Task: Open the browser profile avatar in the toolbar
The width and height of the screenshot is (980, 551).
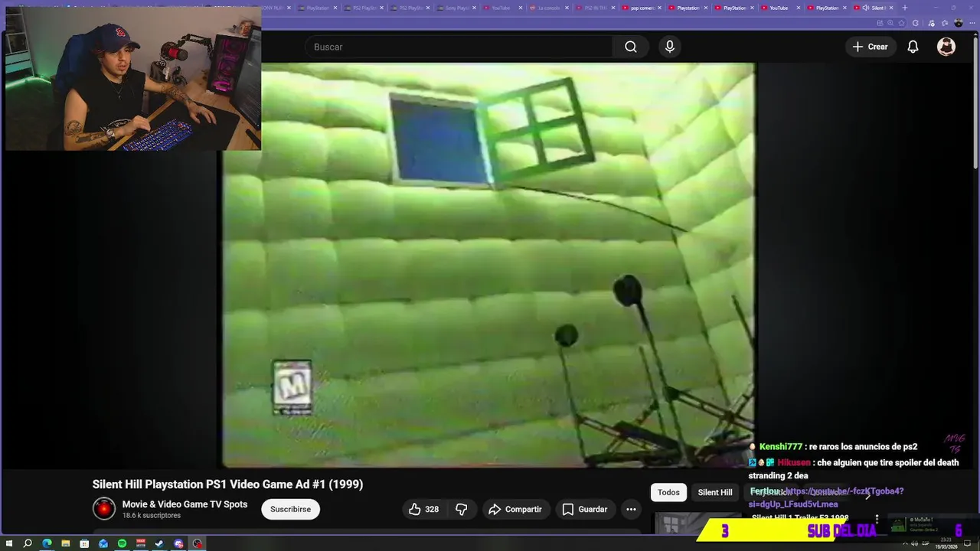Action: pyautogui.click(x=958, y=23)
